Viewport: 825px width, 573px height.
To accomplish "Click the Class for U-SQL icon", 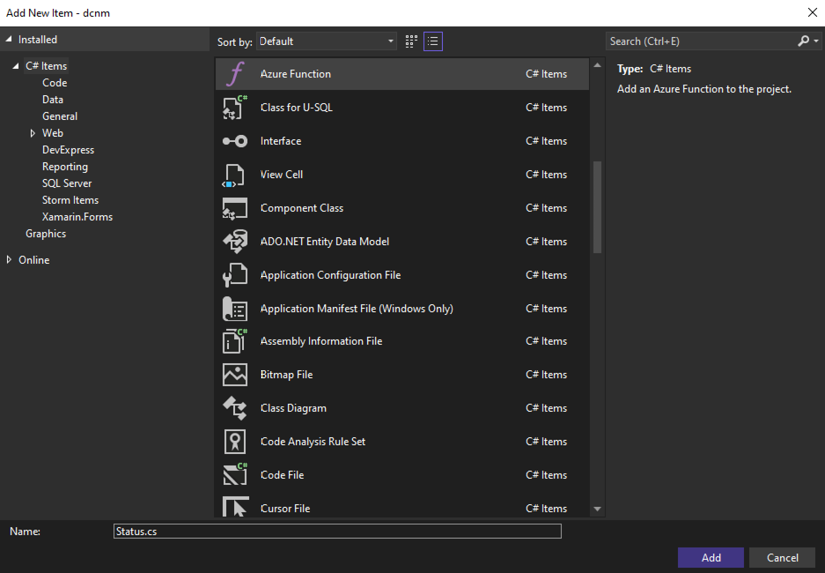I will click(x=235, y=107).
